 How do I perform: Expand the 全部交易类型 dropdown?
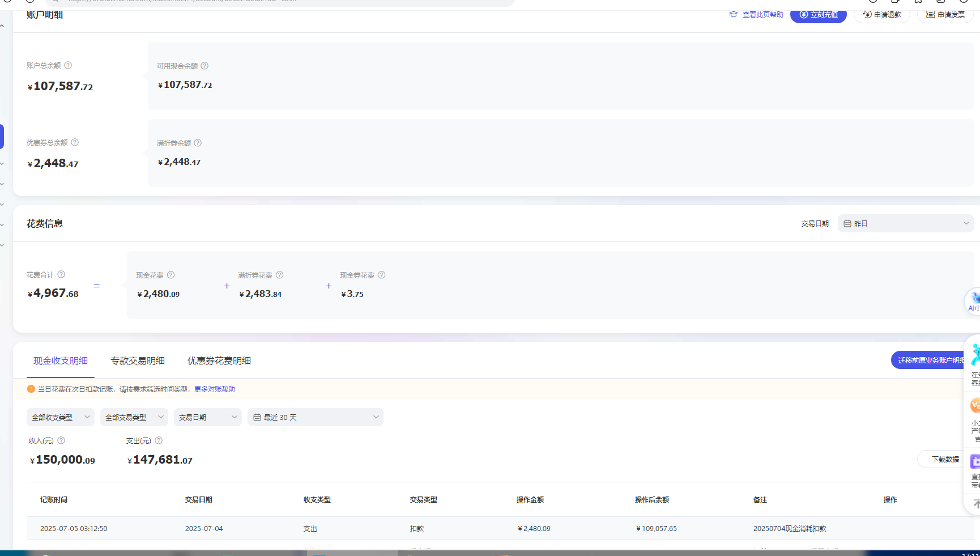coord(134,417)
